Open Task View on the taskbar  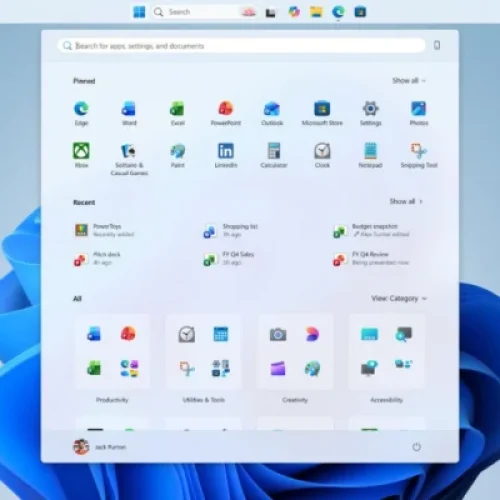271,13
